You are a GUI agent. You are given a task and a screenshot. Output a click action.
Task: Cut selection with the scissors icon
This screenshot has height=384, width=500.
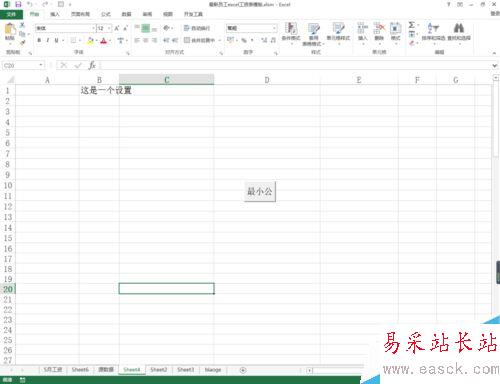click(22, 25)
